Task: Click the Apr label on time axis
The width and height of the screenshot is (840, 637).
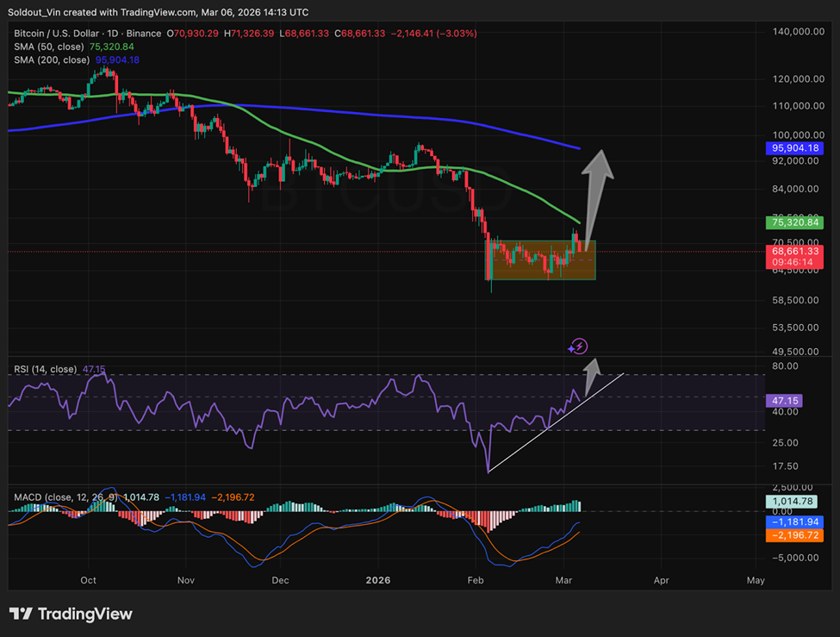Action: [661, 580]
